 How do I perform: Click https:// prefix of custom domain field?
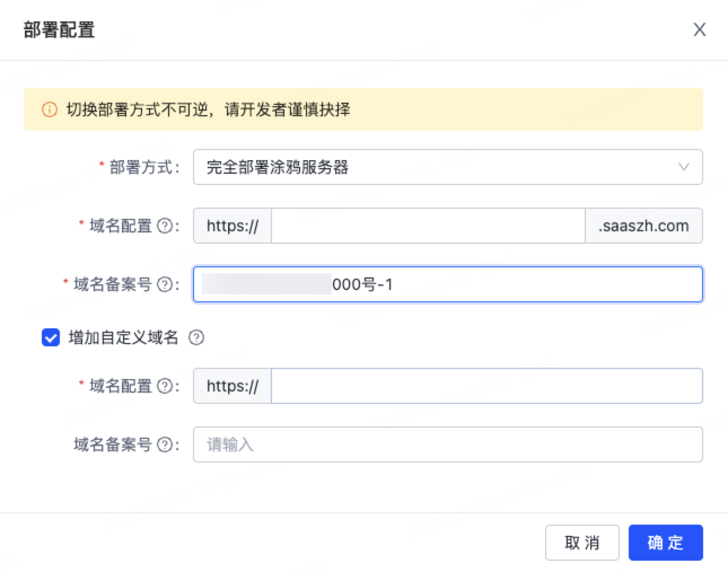click(x=233, y=386)
